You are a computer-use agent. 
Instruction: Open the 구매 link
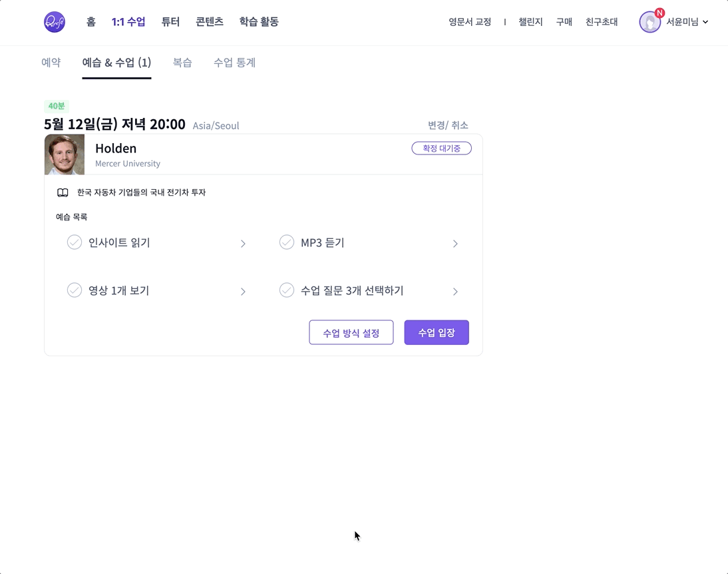[564, 22]
